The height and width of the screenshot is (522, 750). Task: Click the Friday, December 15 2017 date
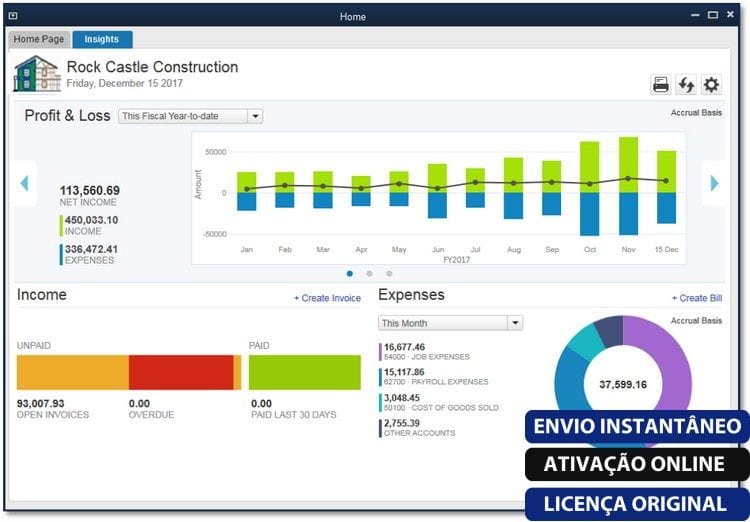(125, 83)
